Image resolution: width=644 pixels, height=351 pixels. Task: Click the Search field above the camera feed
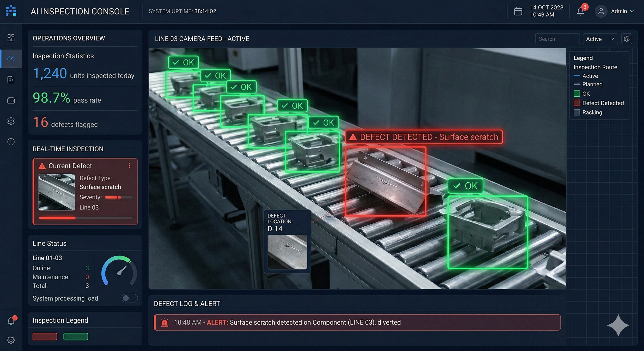(557, 39)
